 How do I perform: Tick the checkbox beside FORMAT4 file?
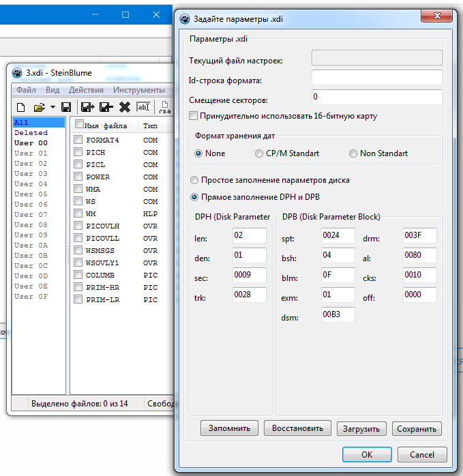click(x=79, y=140)
